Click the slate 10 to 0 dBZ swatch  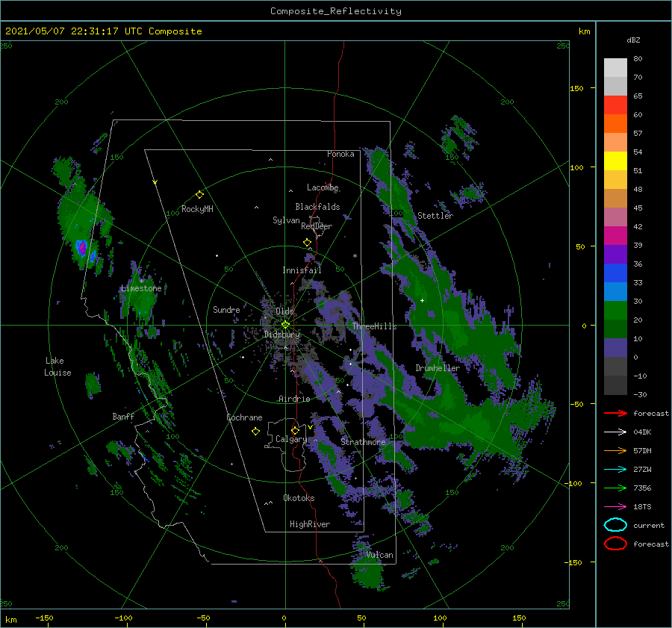(x=615, y=348)
